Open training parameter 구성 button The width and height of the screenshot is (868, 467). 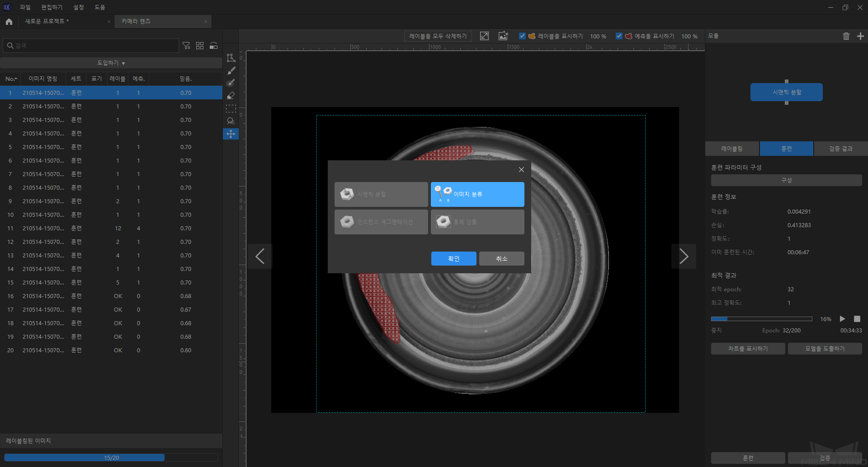pyautogui.click(x=787, y=180)
